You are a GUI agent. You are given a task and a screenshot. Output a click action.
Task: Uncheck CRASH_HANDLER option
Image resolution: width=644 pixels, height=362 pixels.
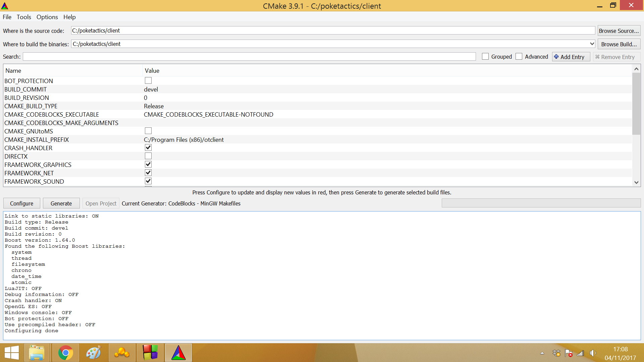pos(148,148)
